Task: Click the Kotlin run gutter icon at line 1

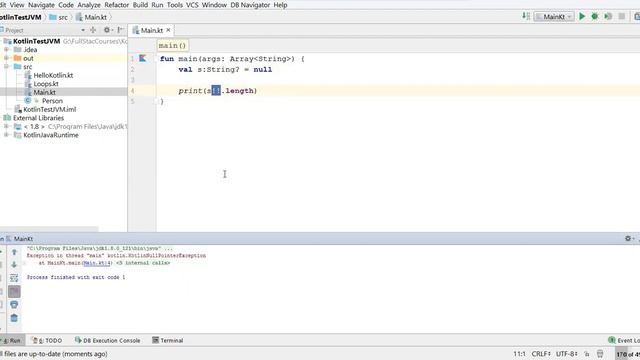Action: coord(142,58)
